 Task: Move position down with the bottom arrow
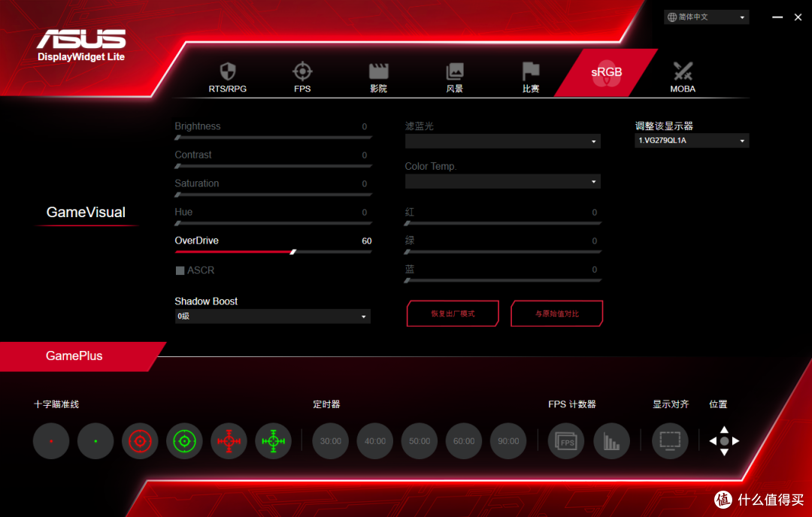click(724, 452)
